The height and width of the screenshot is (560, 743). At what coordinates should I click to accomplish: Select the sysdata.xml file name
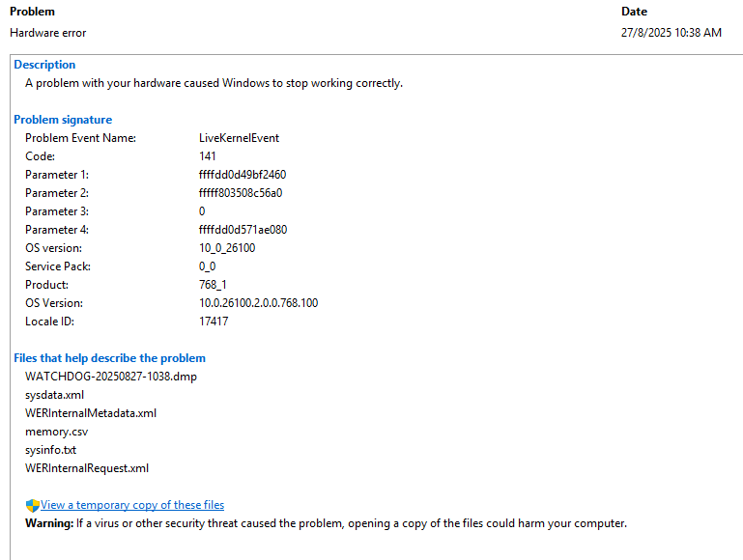[x=54, y=395]
